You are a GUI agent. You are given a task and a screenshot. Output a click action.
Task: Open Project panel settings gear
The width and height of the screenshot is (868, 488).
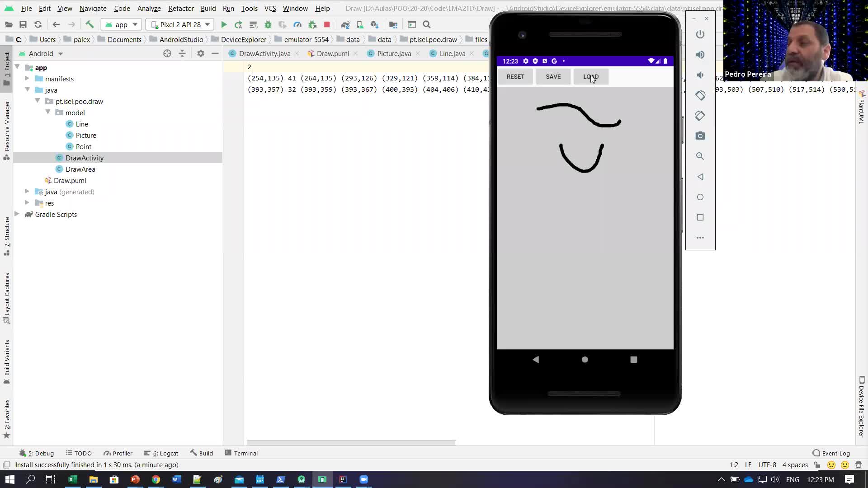pyautogui.click(x=201, y=53)
